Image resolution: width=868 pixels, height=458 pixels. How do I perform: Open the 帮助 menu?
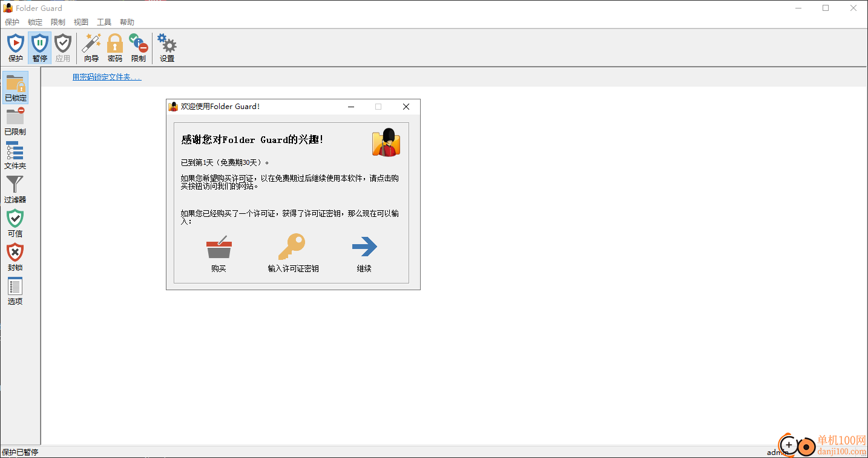[x=127, y=22]
